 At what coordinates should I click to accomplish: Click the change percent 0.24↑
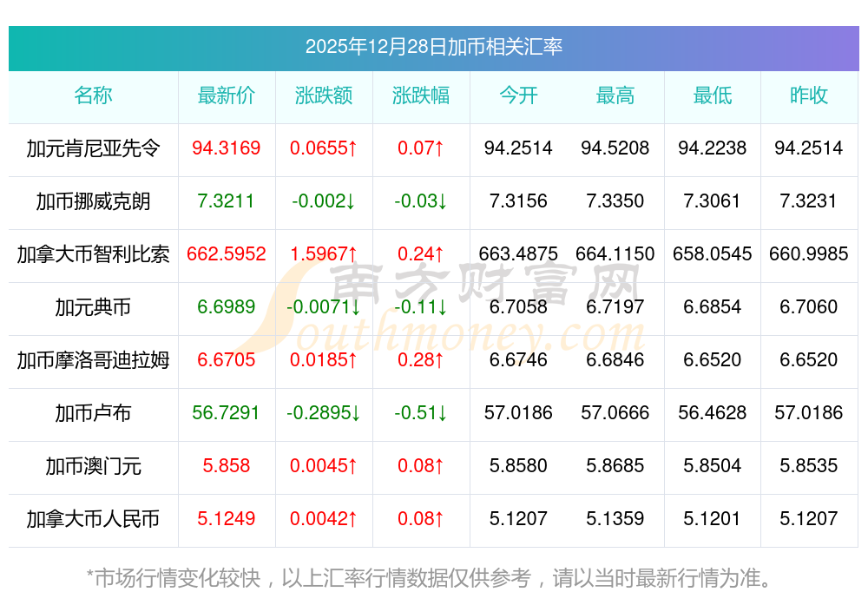click(421, 254)
